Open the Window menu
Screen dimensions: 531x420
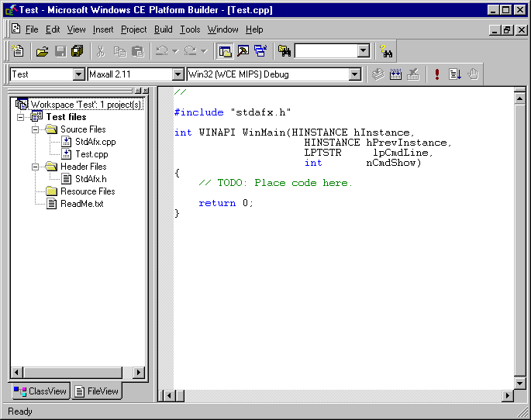point(222,29)
